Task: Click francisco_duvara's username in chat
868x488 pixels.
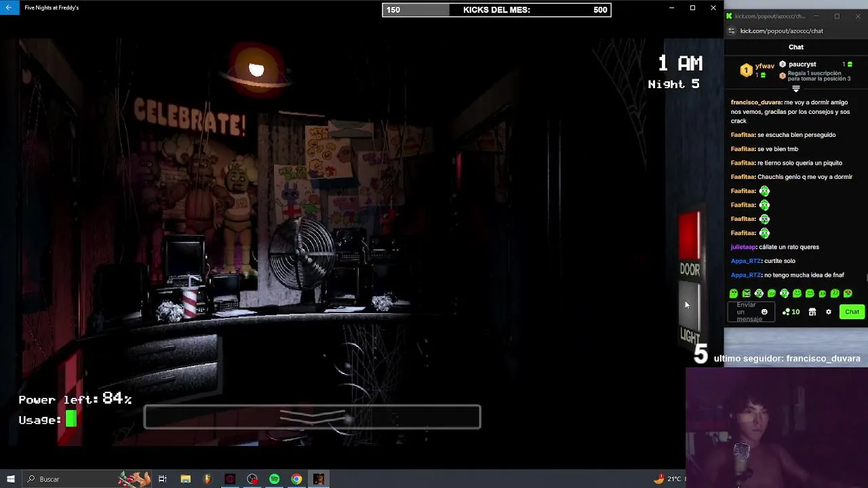Action: point(756,102)
